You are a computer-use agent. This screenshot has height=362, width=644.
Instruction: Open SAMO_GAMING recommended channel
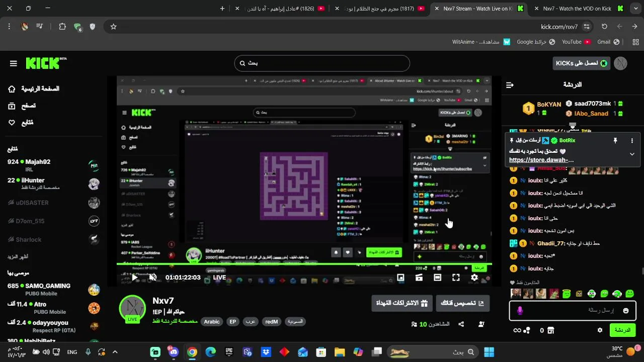(x=53, y=290)
